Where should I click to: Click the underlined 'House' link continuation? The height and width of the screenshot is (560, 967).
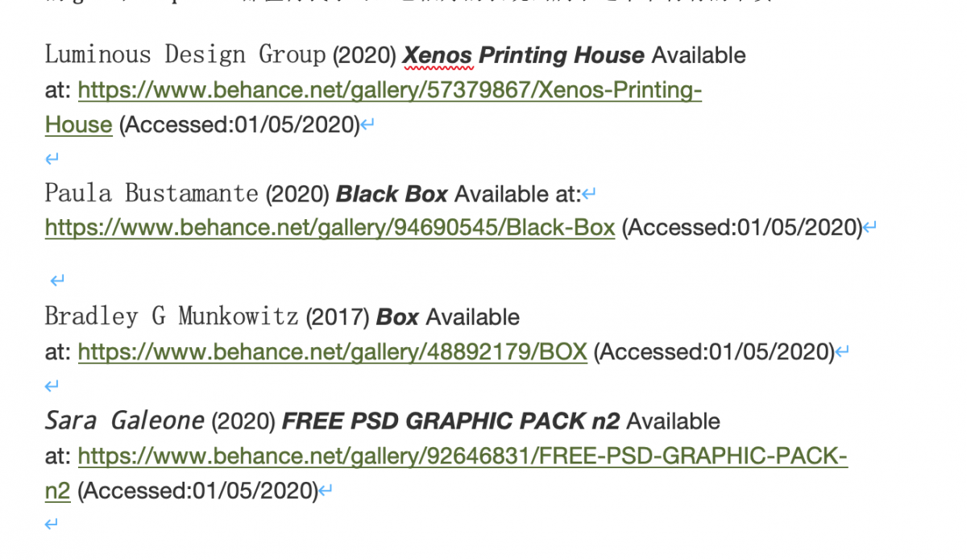click(x=78, y=125)
